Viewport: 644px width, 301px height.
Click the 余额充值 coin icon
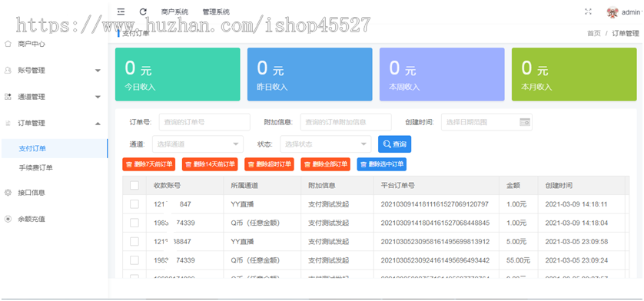(x=8, y=219)
